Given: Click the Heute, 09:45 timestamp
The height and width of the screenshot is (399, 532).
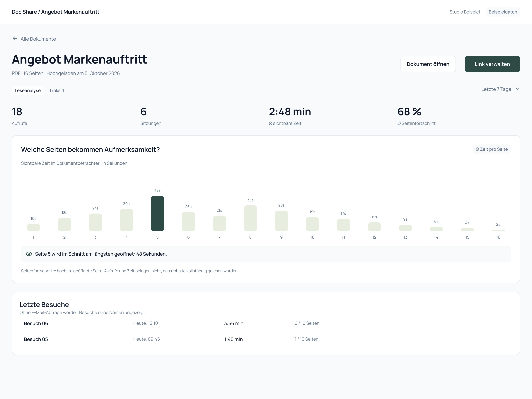Looking at the screenshot, I should coord(146,339).
